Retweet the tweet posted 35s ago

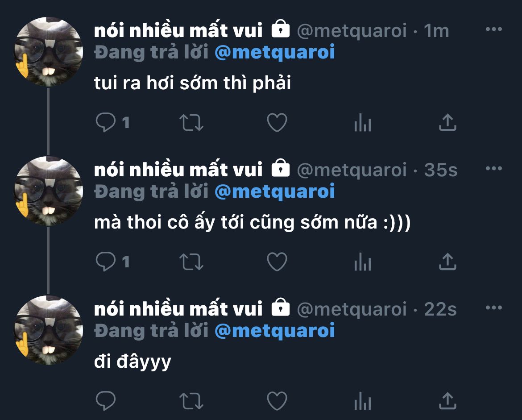click(191, 262)
